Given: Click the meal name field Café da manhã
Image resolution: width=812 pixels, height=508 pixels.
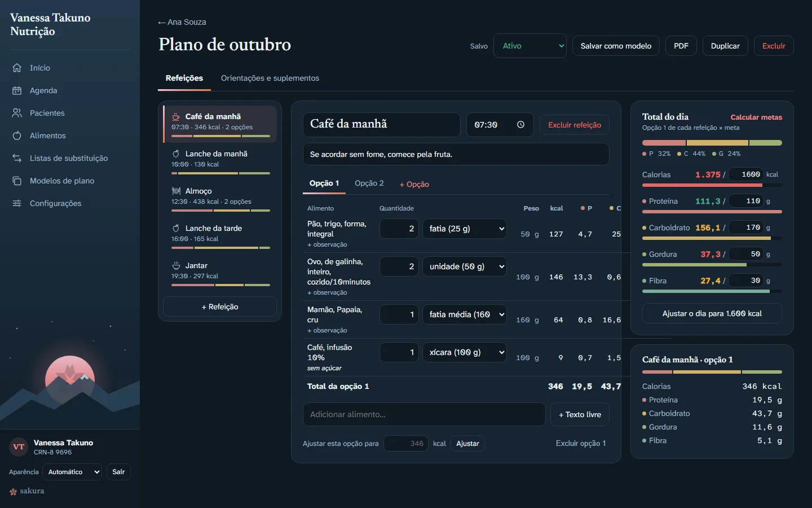Looking at the screenshot, I should click(382, 125).
